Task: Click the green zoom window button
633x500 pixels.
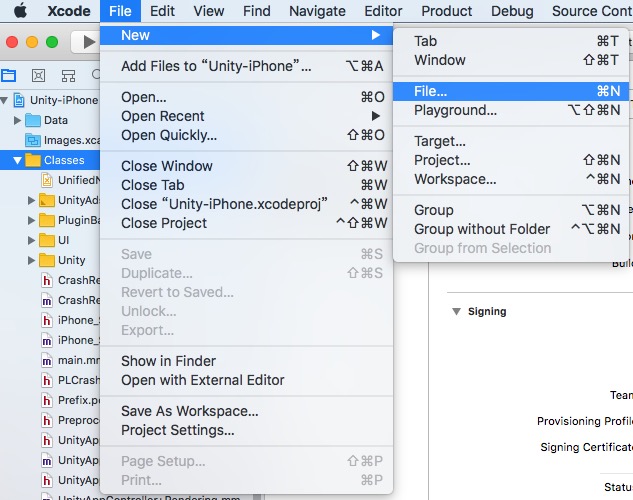Action: click(x=52, y=42)
